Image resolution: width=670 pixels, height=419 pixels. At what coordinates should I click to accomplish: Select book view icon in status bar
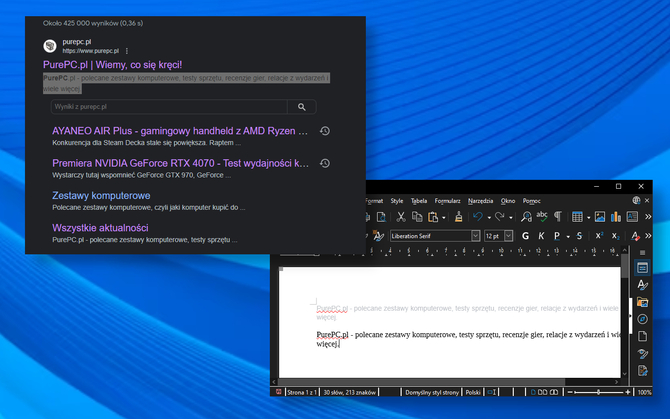point(554,392)
